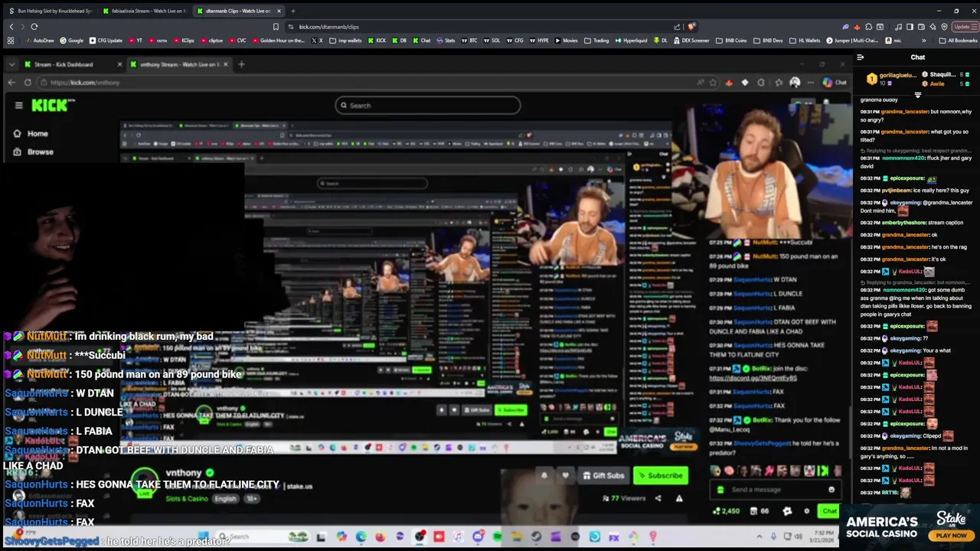The image size is (980, 551).
Task: Click the green Chat send button
Action: (x=829, y=510)
